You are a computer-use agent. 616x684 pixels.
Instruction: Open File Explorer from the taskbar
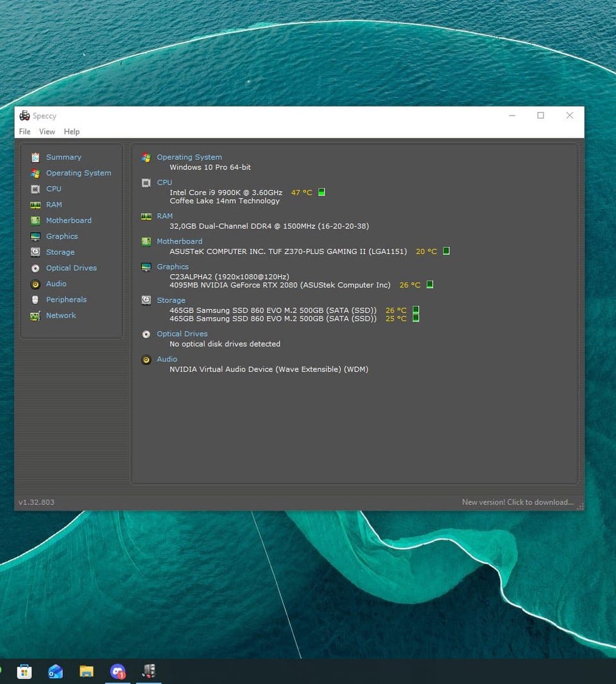[87, 671]
